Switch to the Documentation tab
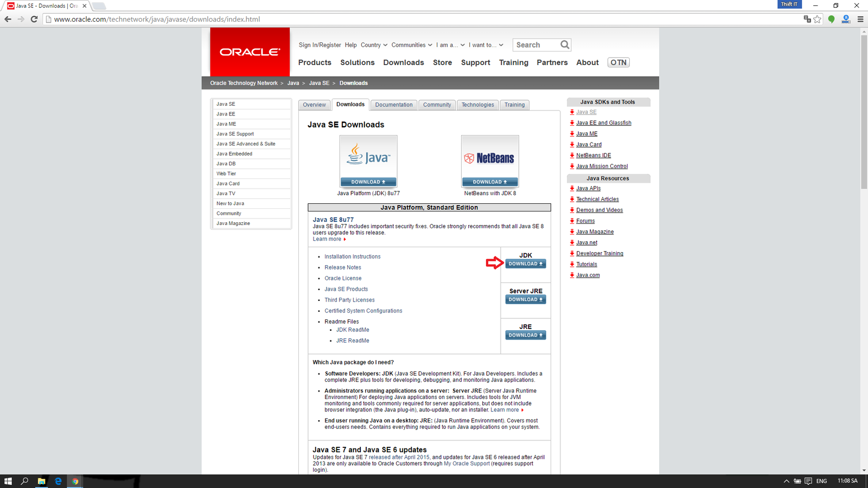868x488 pixels. [394, 105]
